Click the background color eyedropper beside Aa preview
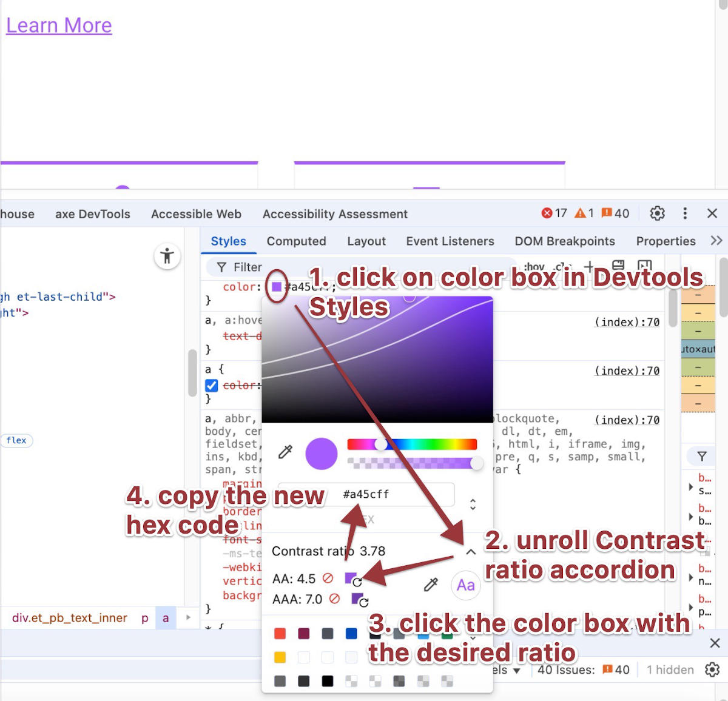Image resolution: width=728 pixels, height=701 pixels. click(x=431, y=585)
